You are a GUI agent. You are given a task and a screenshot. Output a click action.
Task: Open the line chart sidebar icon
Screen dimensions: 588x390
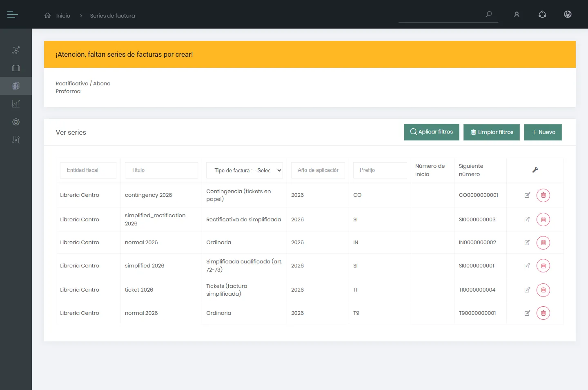click(16, 104)
